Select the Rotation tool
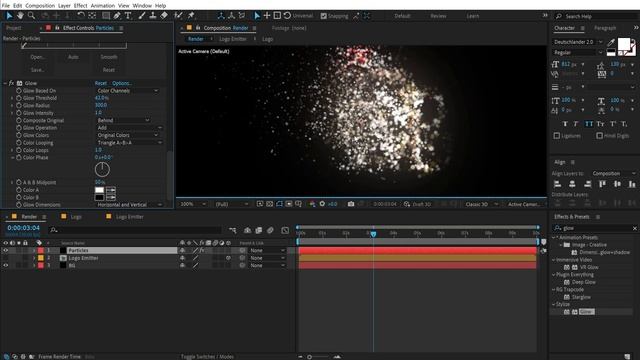The width and height of the screenshot is (640, 360). (x=80, y=16)
